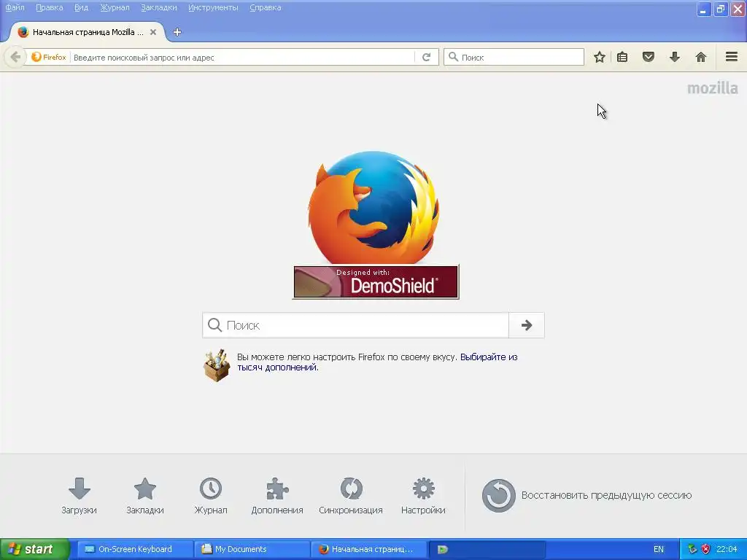
Task: Click the magnifier icon in toolbar search box
Action: tap(454, 57)
